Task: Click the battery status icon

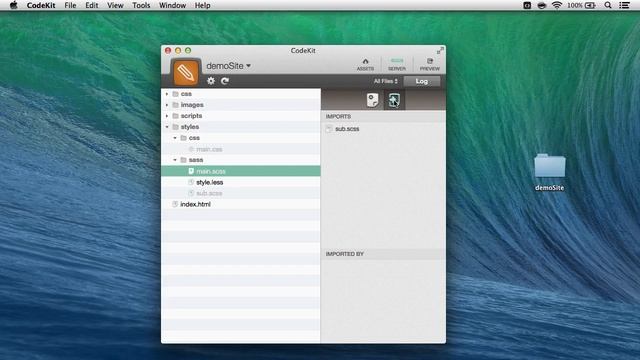Action: click(x=590, y=5)
